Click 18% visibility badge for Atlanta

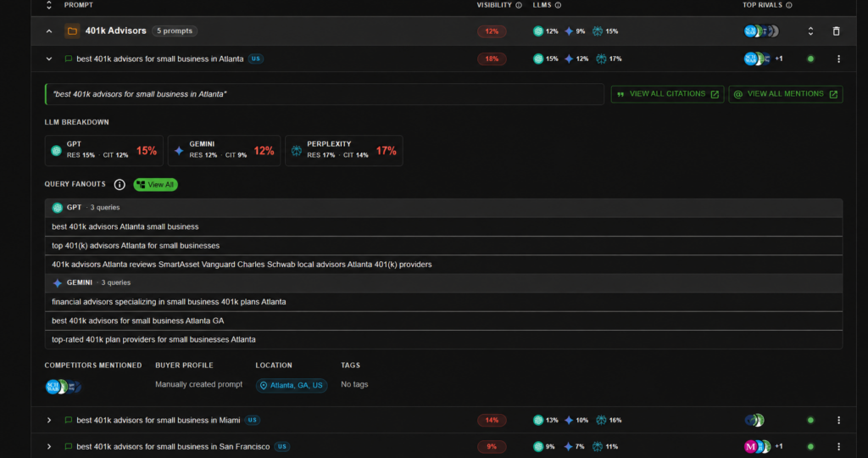[x=492, y=59]
